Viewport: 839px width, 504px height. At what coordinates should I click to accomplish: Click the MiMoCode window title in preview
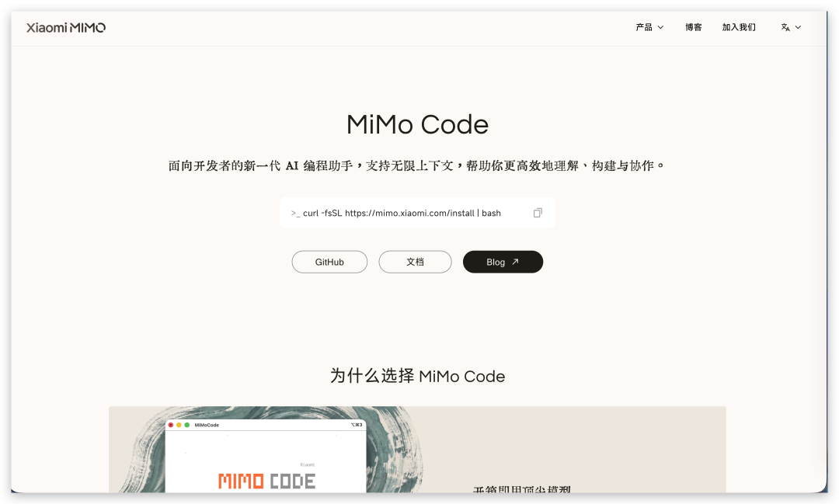207,425
